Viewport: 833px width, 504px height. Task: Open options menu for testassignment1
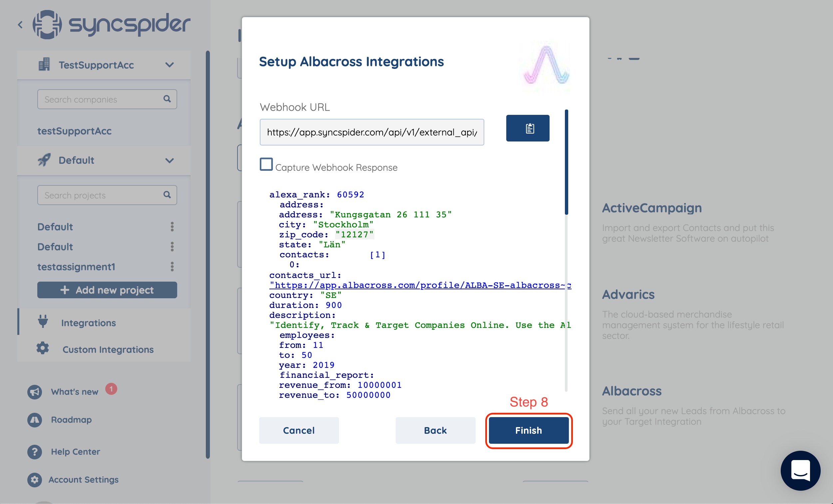click(172, 267)
